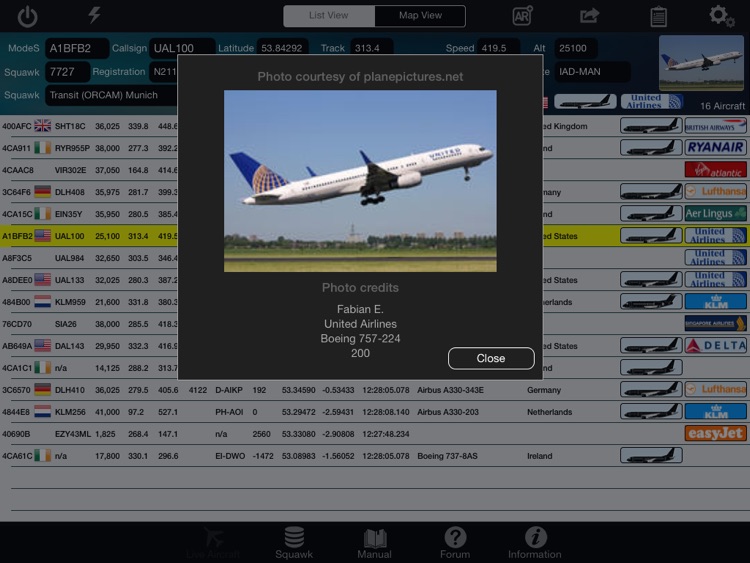Select the ModeS field A1BFB2
Image resolution: width=750 pixels, height=563 pixels.
pos(77,48)
